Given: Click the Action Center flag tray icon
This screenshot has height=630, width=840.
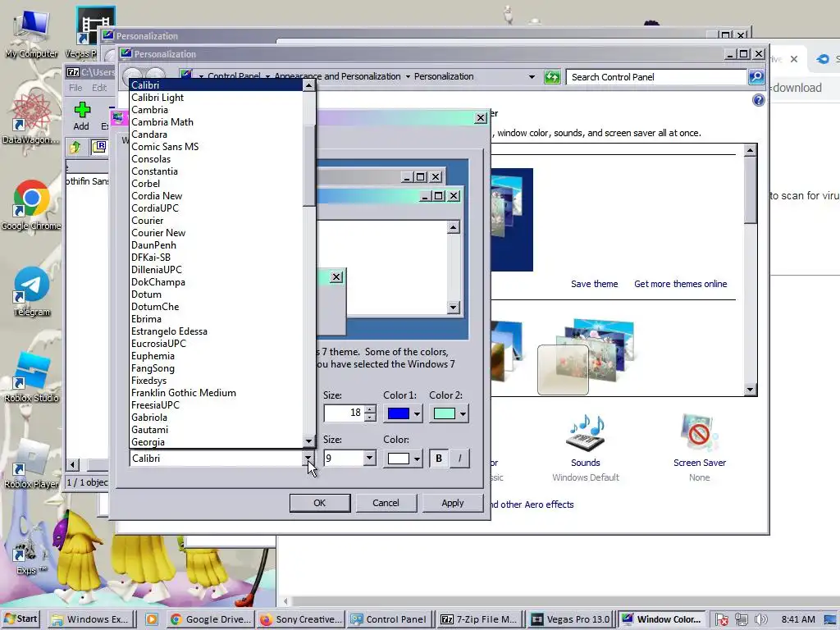Looking at the screenshot, I should 722,619.
